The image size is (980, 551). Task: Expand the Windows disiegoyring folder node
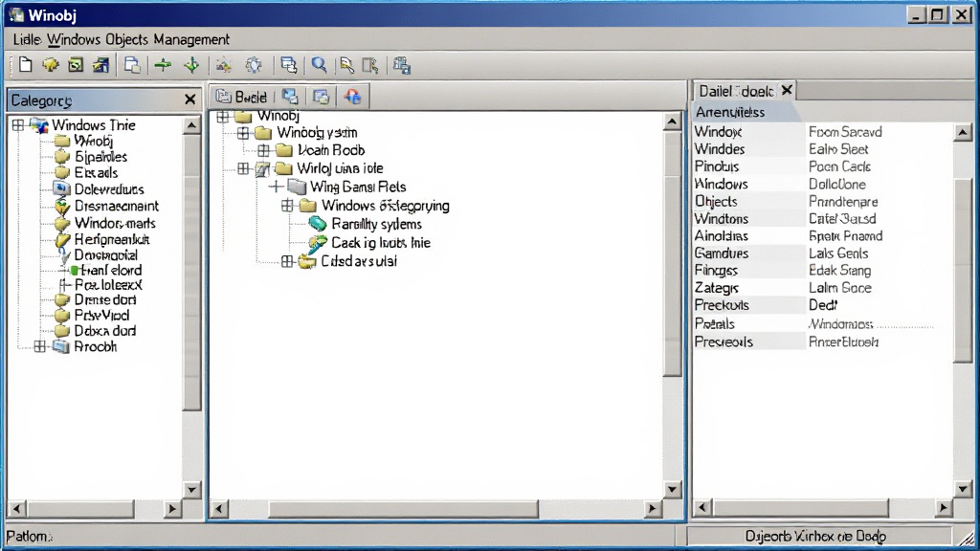(287, 206)
